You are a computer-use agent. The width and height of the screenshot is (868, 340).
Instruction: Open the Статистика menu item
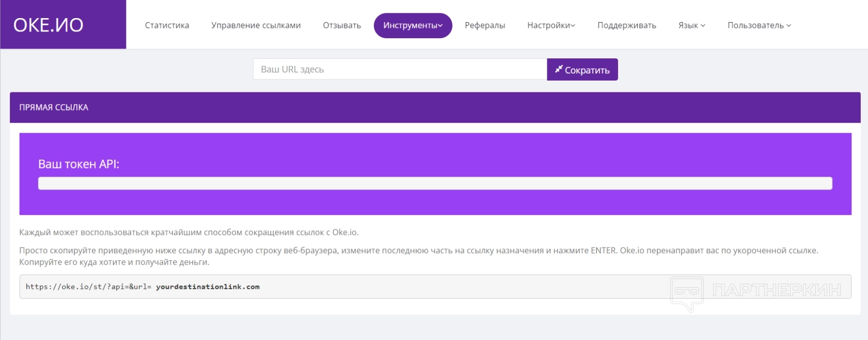pyautogui.click(x=167, y=25)
